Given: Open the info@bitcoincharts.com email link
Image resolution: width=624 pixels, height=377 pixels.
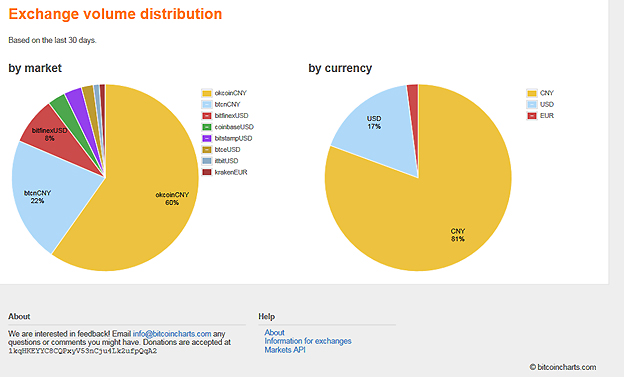Looking at the screenshot, I should [172, 334].
